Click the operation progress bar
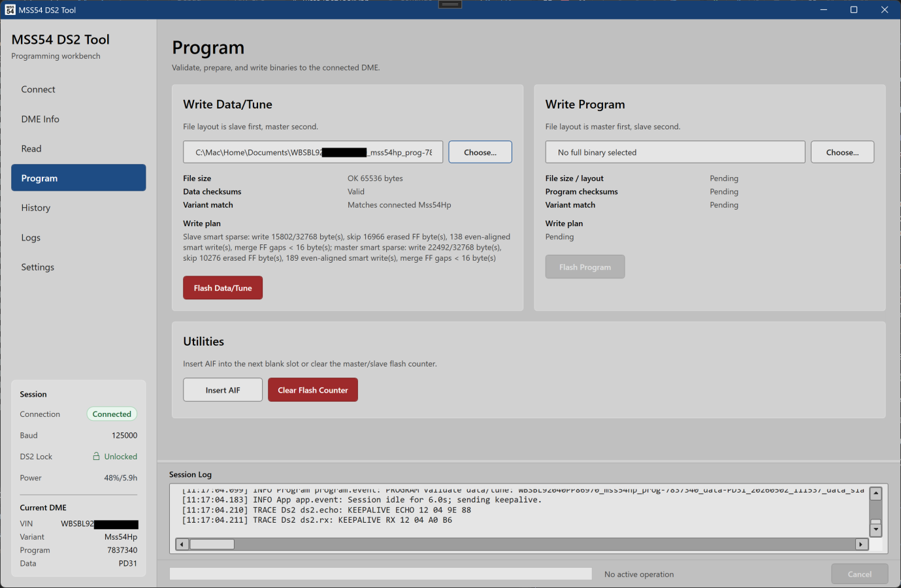Image resolution: width=901 pixels, height=588 pixels. [381, 574]
